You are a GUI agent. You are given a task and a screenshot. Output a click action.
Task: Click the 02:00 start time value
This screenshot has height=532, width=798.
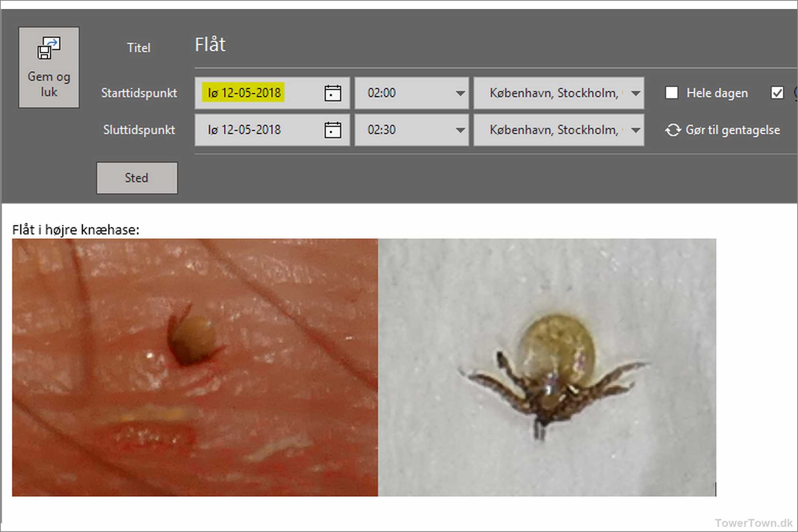click(x=381, y=93)
